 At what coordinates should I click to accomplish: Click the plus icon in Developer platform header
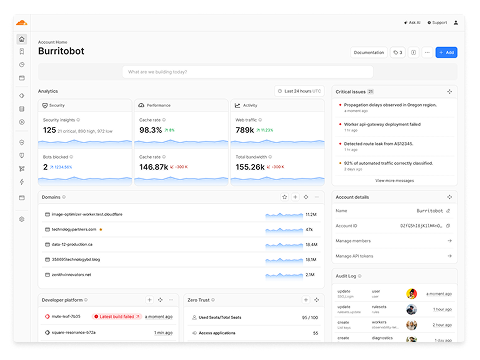pyautogui.click(x=149, y=300)
